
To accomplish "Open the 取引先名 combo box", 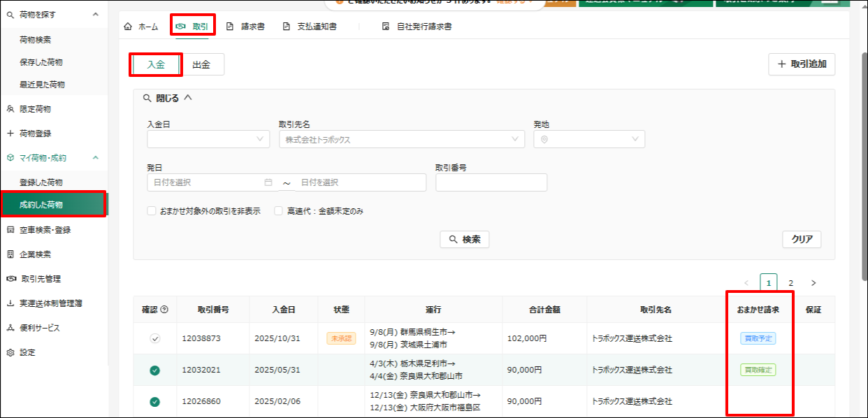I will [402, 139].
